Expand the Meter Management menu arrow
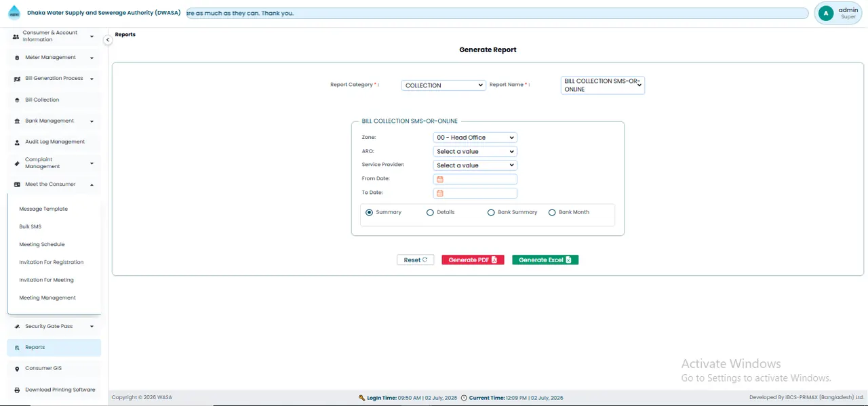 click(x=92, y=58)
